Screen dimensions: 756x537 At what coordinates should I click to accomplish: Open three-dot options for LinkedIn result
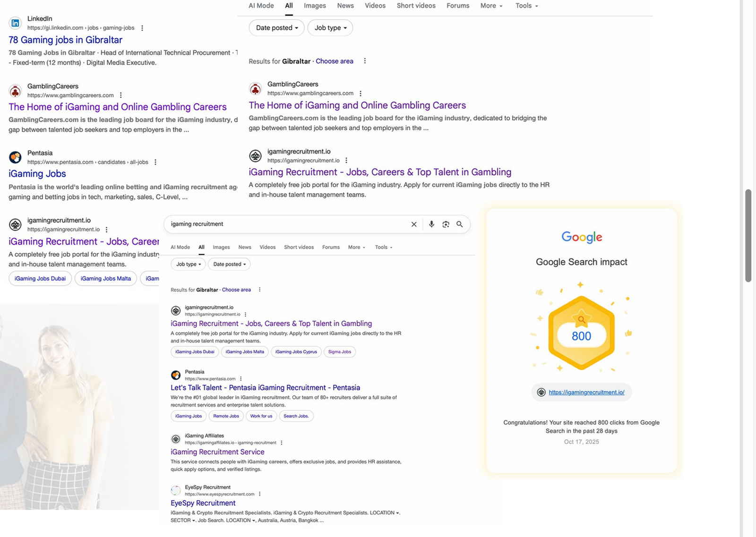pos(142,28)
